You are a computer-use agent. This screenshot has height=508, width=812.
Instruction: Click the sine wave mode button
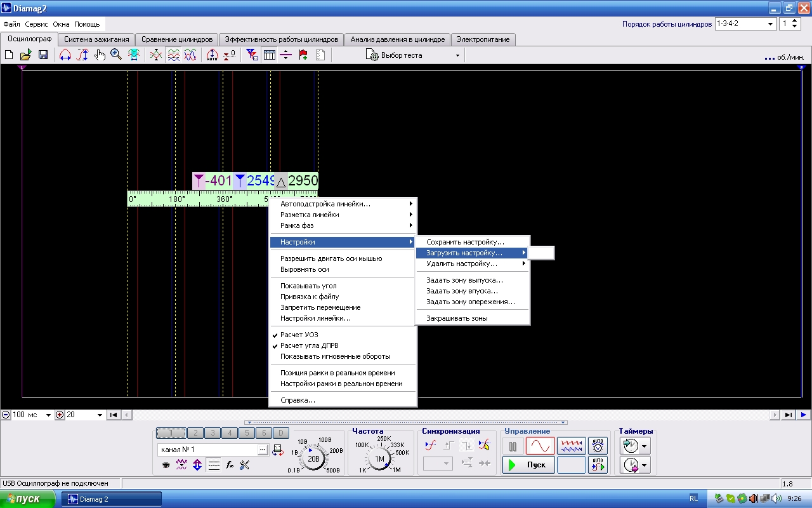(x=540, y=446)
